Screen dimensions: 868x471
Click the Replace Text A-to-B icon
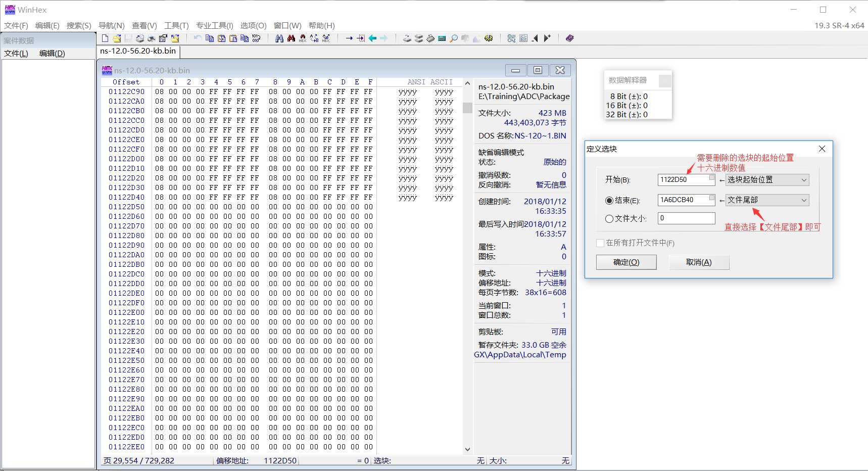tap(314, 38)
